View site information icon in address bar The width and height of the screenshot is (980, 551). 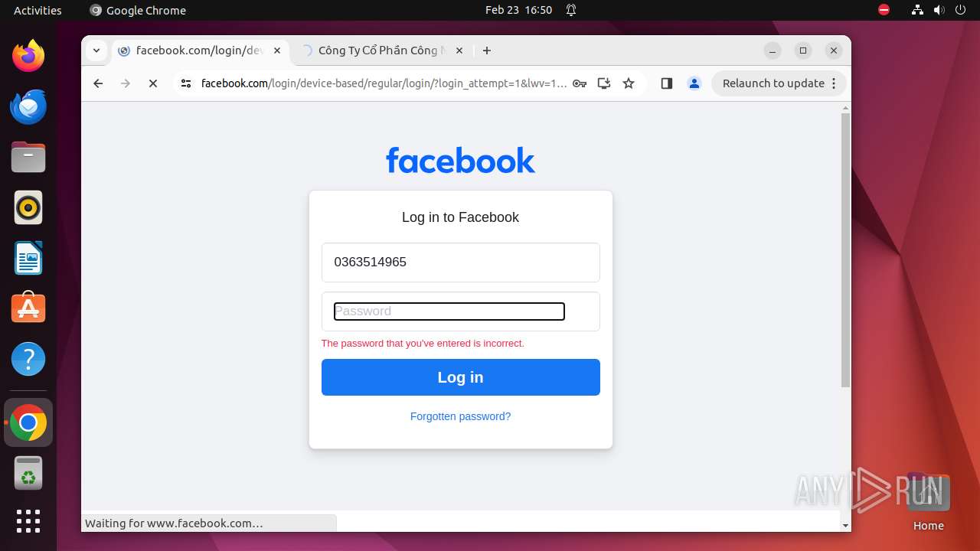coord(185,83)
